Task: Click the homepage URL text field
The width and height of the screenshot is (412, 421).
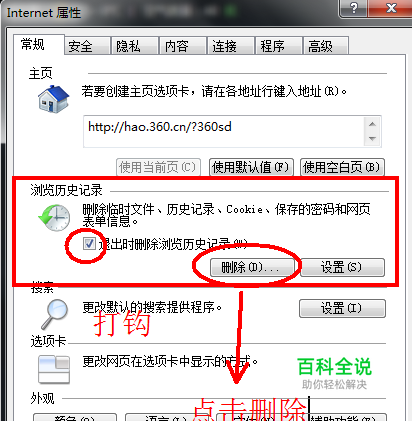Action: click(224, 131)
